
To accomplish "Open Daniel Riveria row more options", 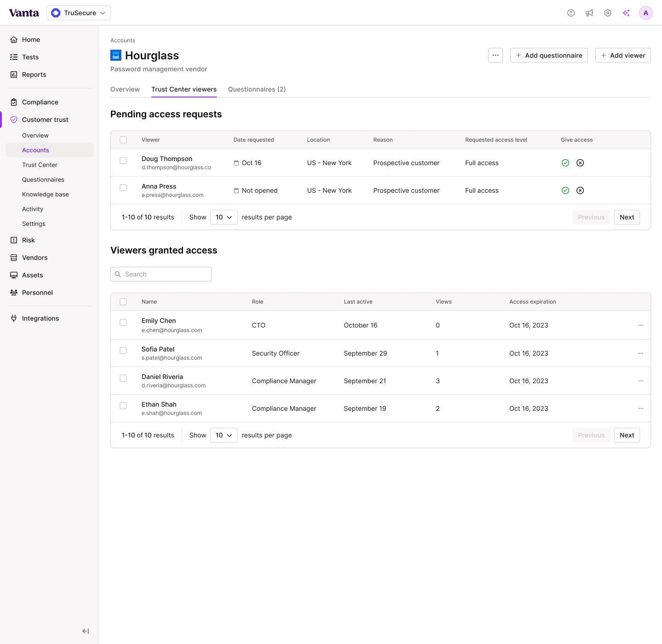I will pos(641,381).
